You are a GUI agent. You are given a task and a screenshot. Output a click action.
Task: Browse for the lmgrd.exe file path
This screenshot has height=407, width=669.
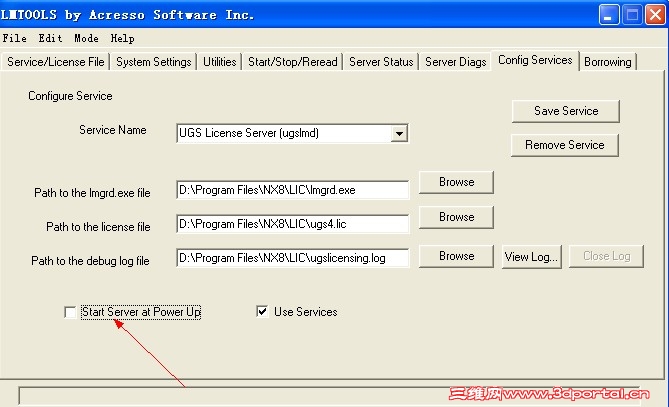(x=457, y=182)
